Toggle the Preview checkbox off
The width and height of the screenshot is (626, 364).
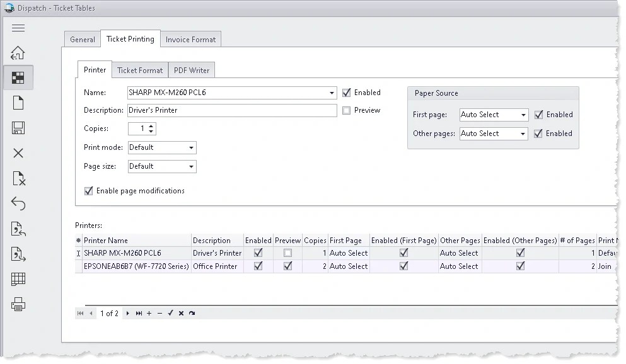[x=345, y=110]
